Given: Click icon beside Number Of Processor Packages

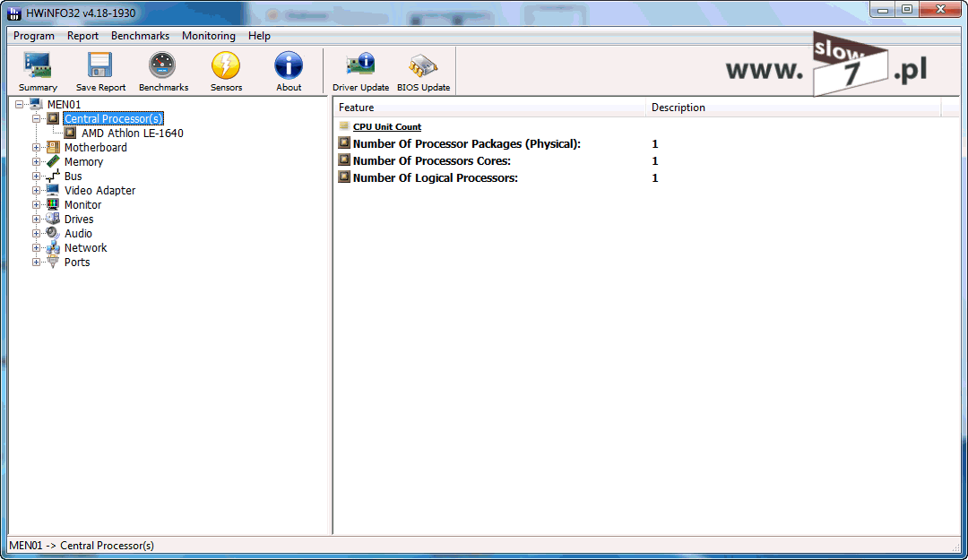Looking at the screenshot, I should (x=344, y=143).
